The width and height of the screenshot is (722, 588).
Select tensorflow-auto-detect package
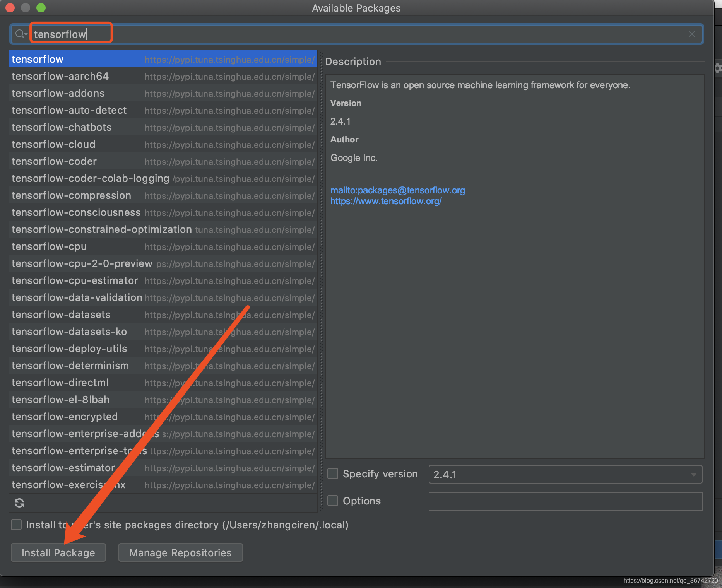pyautogui.click(x=163, y=110)
